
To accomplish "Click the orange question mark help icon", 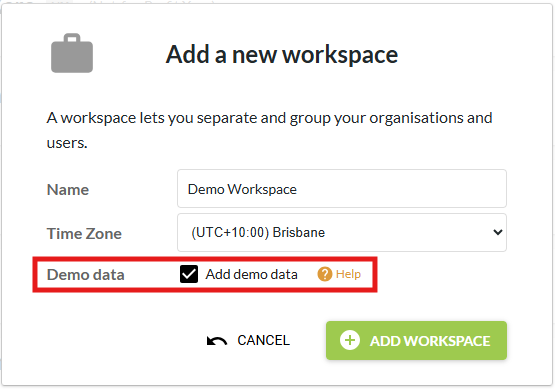I will coord(325,274).
